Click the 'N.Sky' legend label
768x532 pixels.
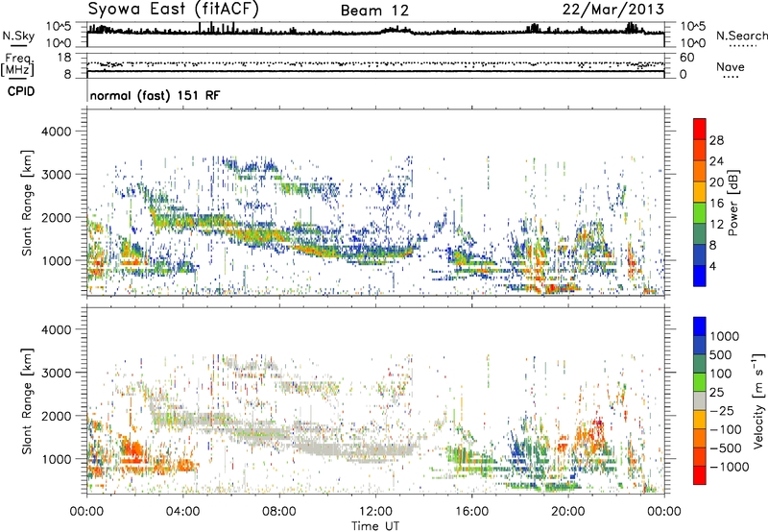pyautogui.click(x=18, y=36)
